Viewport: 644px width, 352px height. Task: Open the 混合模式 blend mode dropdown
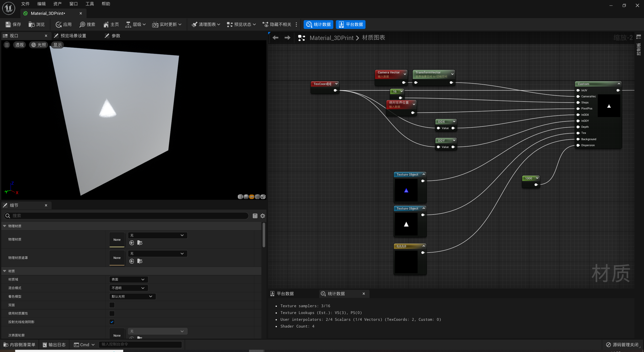[x=129, y=288]
